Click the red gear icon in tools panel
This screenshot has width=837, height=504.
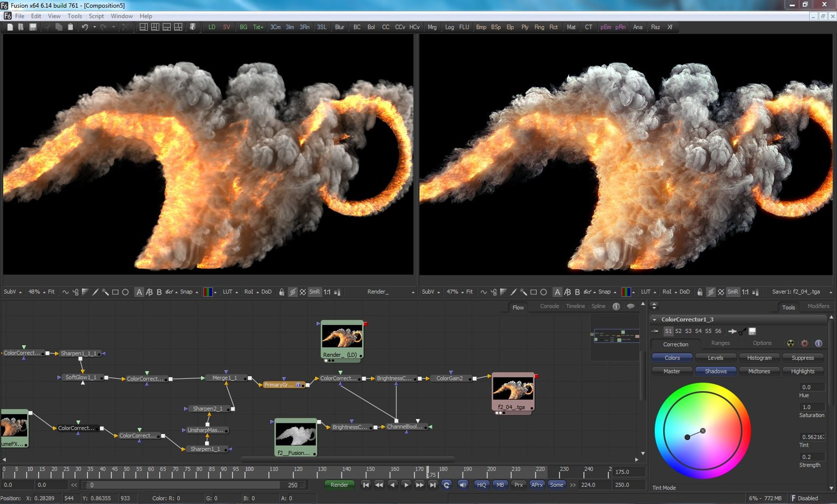pyautogui.click(x=804, y=343)
